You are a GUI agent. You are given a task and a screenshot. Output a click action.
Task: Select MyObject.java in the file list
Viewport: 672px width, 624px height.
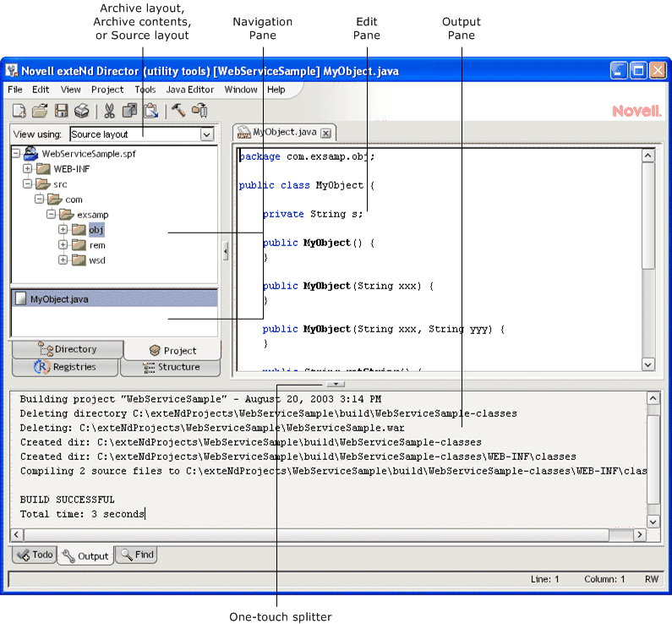pos(115,298)
